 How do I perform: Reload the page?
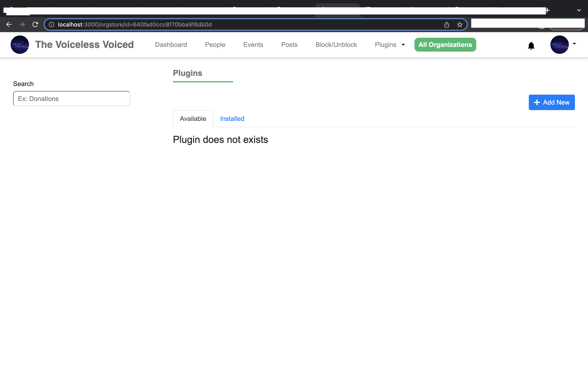[x=35, y=24]
